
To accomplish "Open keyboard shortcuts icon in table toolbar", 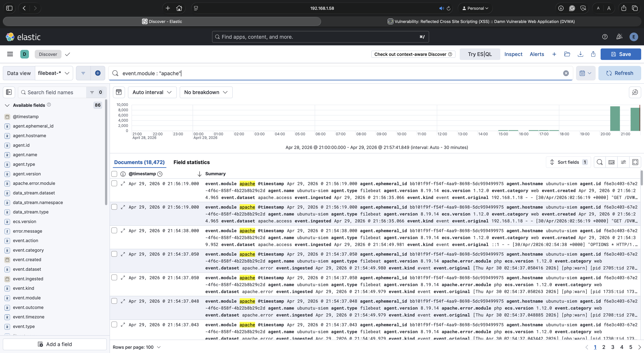I will tap(611, 162).
